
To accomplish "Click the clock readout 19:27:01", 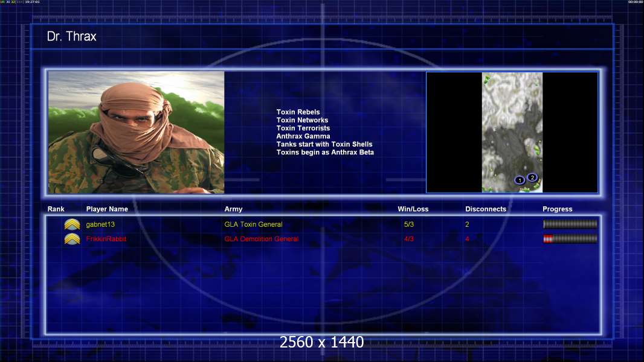I will [33, 2].
